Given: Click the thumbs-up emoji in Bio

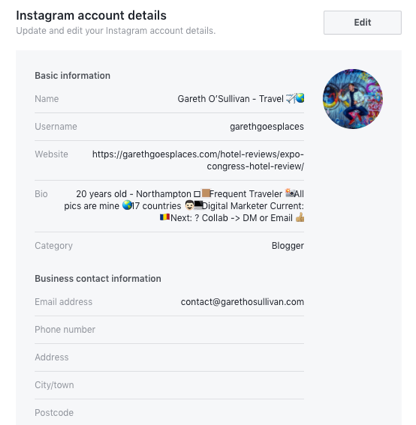Looking at the screenshot, I should tap(300, 218).
